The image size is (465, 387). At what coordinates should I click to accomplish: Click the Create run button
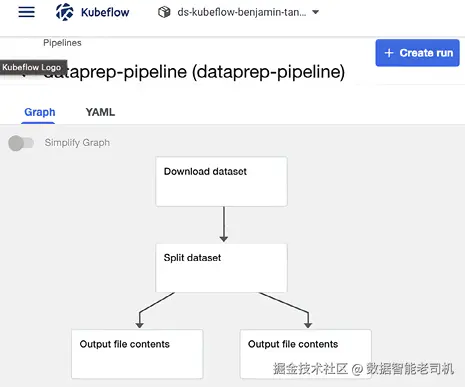click(x=417, y=53)
